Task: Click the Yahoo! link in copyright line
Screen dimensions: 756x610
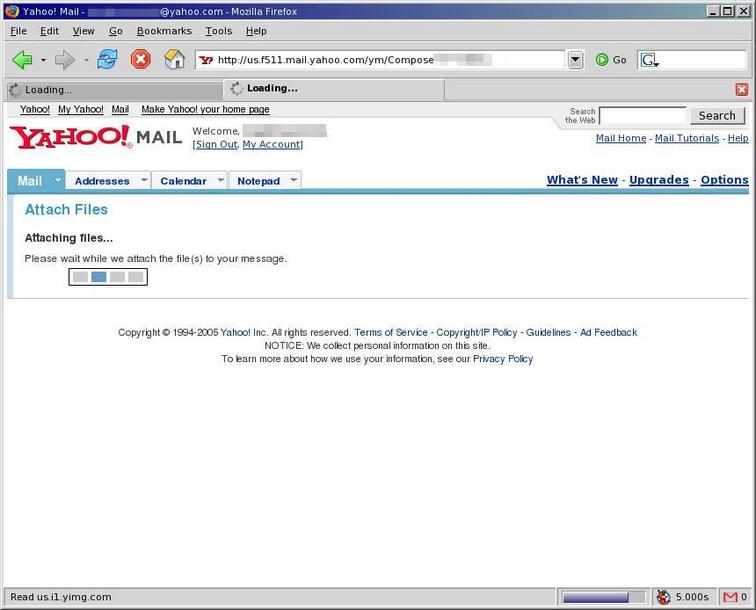Action: (x=235, y=332)
